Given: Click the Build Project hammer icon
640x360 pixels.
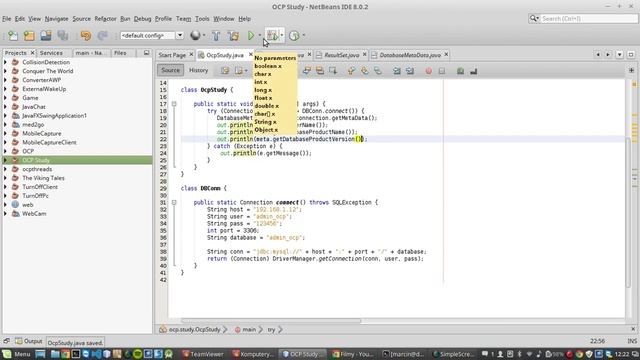Looking at the screenshot, I should tap(216, 36).
